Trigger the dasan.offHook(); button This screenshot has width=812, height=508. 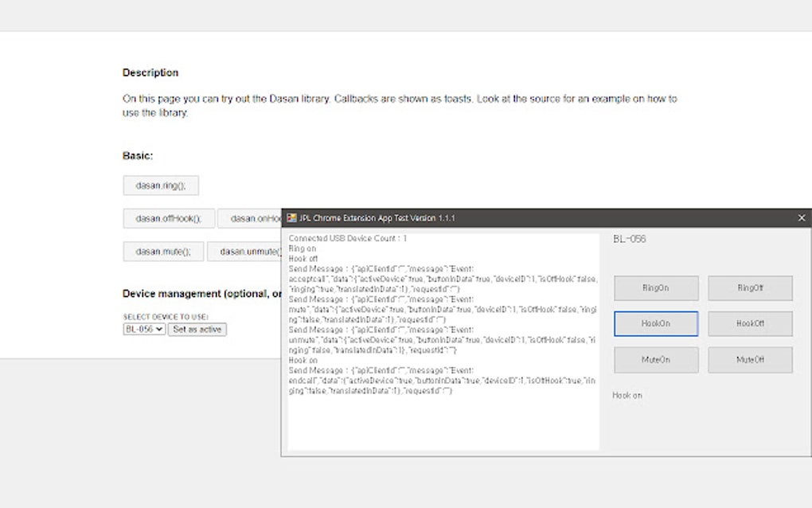(169, 218)
